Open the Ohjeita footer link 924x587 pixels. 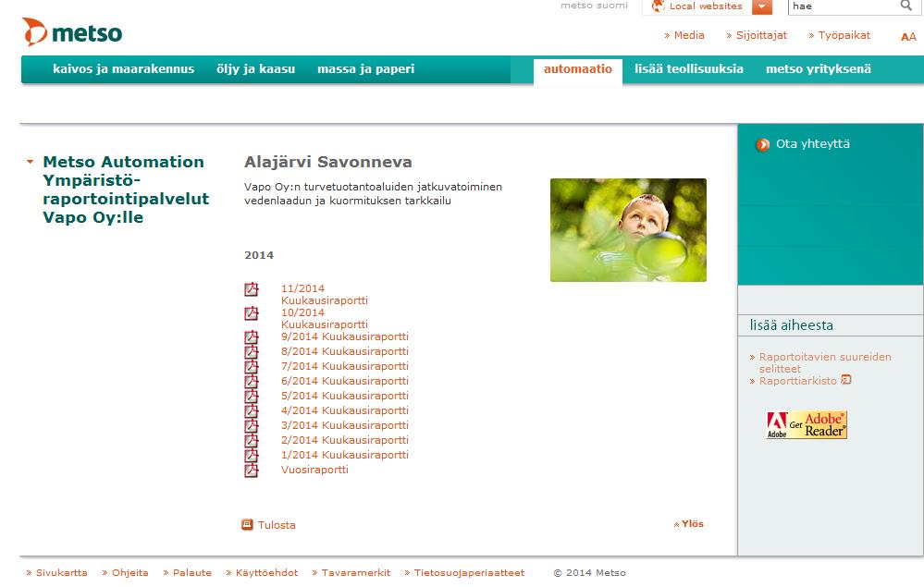tap(129, 572)
